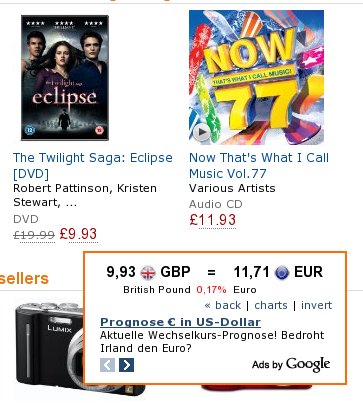Play the Now 77 album audio preview

click(201, 132)
